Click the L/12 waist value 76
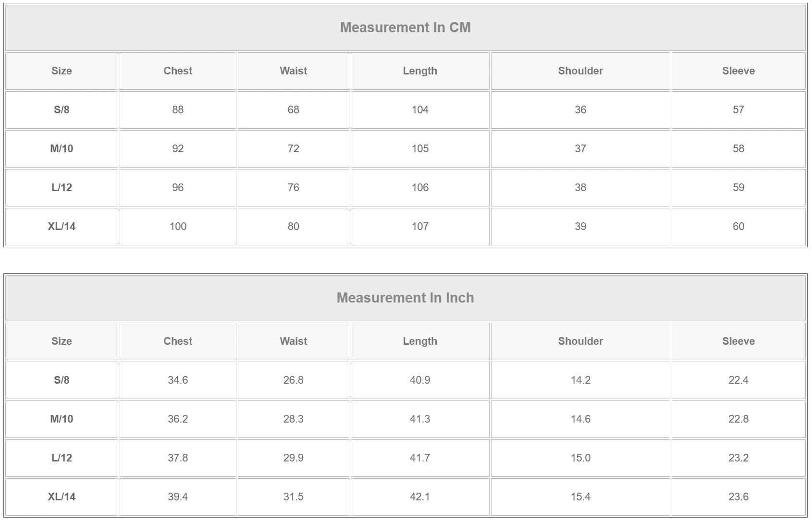This screenshot has height=521, width=812. pyautogui.click(x=293, y=188)
